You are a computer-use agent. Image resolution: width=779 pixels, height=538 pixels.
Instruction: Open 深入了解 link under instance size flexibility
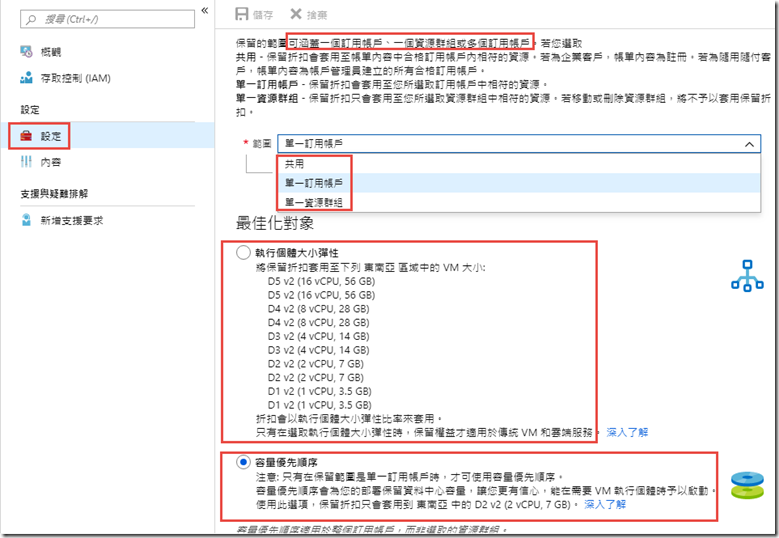coord(627,432)
